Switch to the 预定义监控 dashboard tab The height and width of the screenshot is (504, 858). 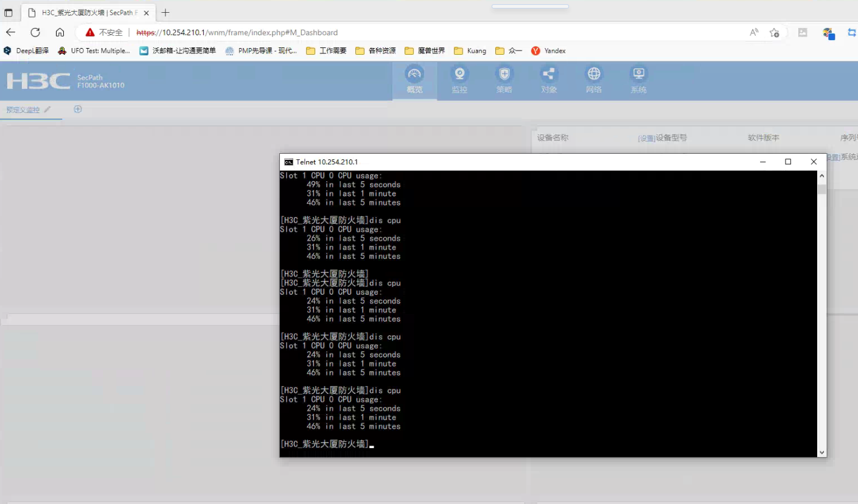tap(23, 109)
